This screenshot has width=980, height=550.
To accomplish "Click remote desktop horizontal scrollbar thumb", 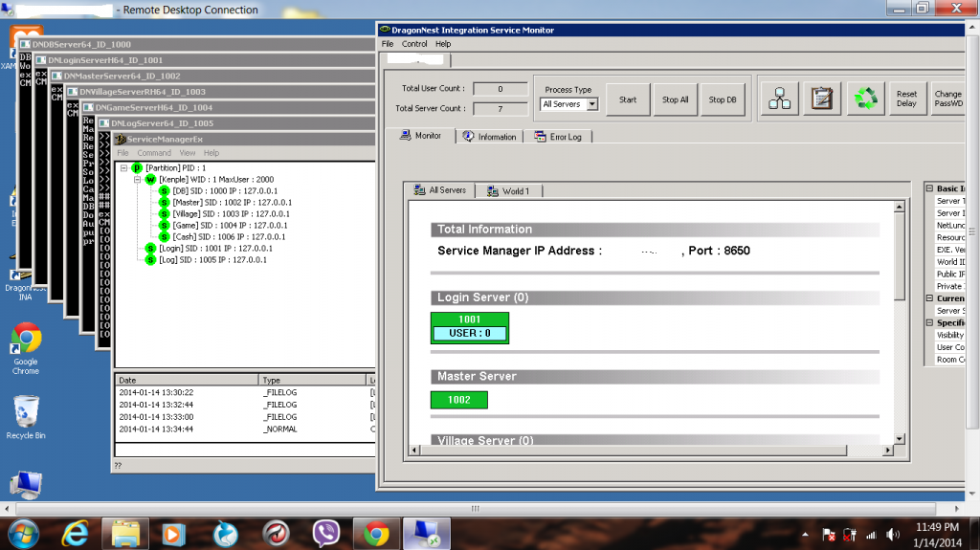I will click(475, 508).
